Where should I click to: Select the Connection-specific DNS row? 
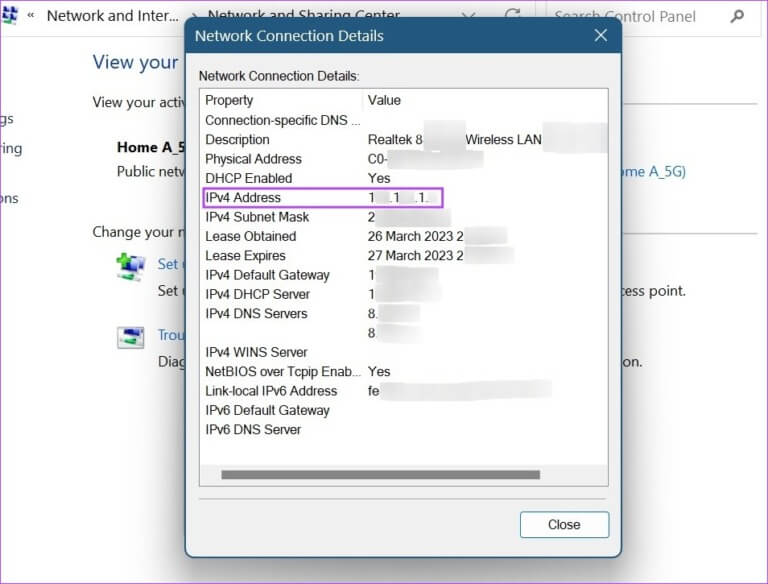tap(404, 121)
